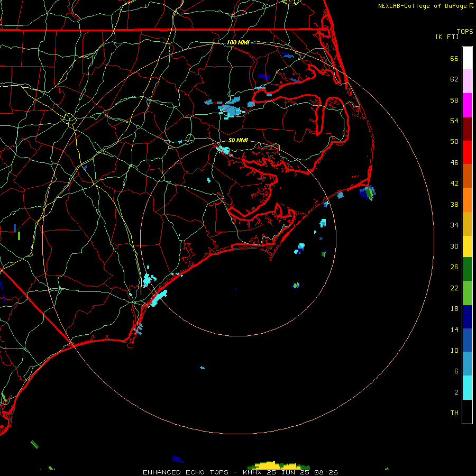This screenshot has height=476, width=476.
Task: Click the navy 22 K FT swatch
Action: (x=467, y=317)
